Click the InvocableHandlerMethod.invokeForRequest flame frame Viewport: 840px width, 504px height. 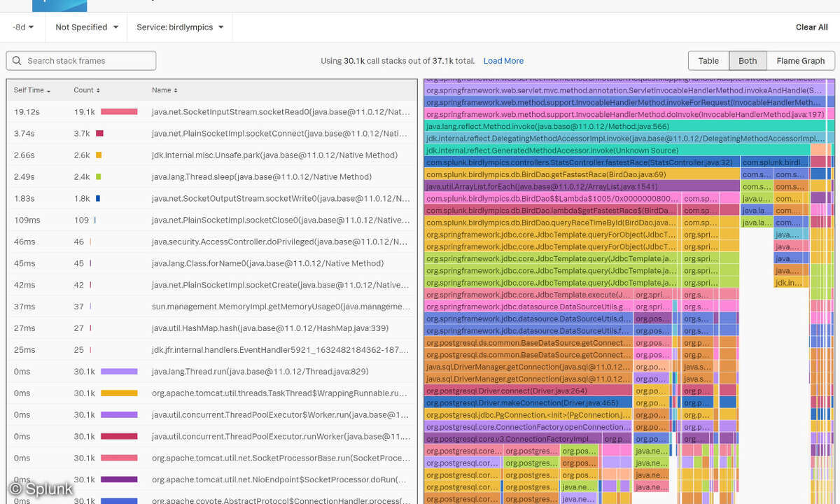tap(624, 102)
